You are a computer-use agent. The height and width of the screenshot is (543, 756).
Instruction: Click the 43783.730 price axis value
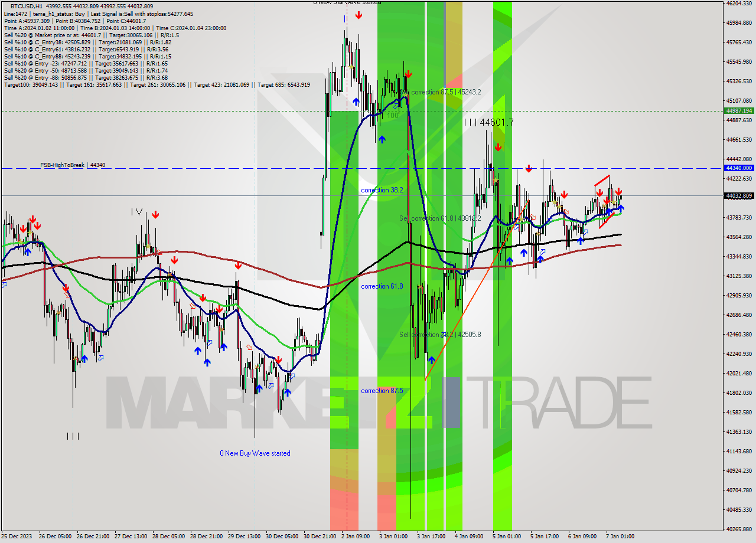(738, 218)
